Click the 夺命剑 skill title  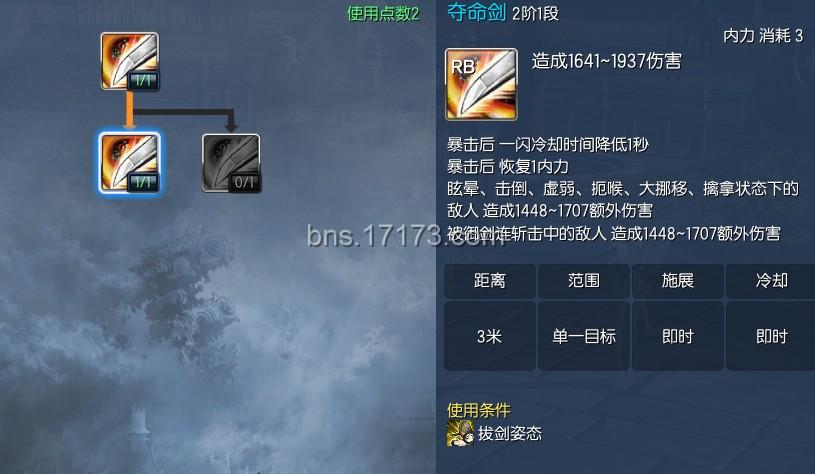pos(477,12)
